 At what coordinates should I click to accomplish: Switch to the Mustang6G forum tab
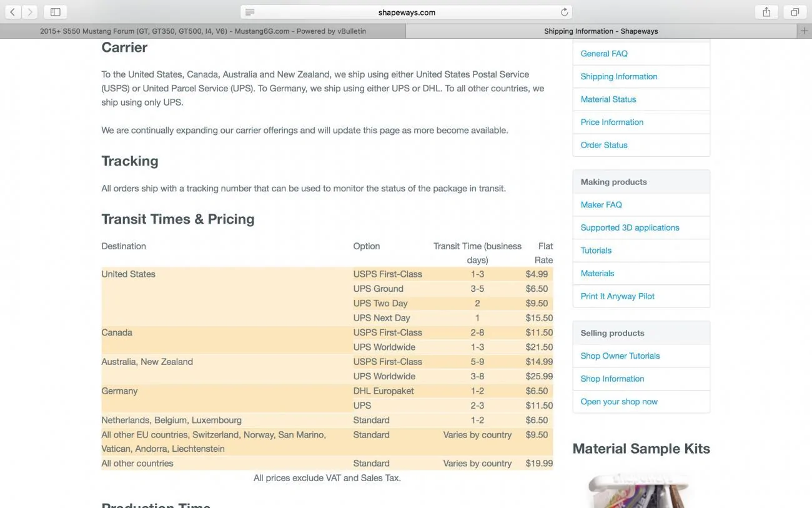[203, 31]
